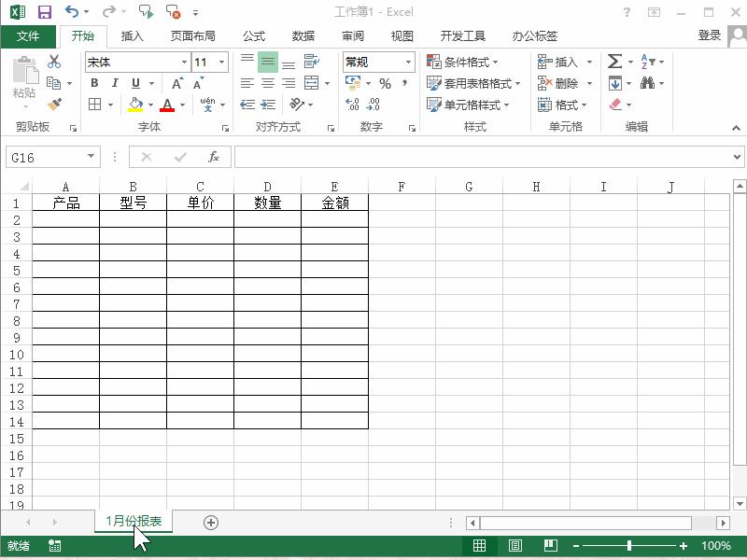
Task: Click the AutoSum Σ icon
Action: point(614,60)
